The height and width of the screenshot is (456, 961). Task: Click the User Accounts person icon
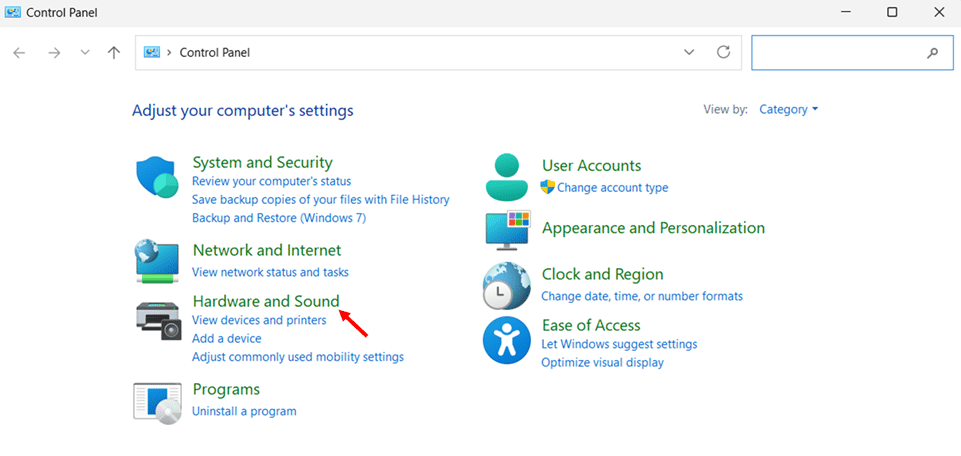[506, 177]
